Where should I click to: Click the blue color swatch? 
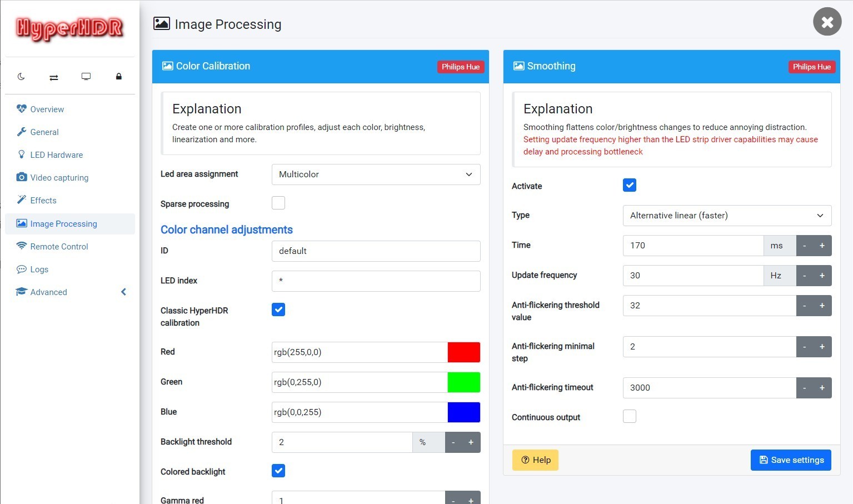pos(464,412)
